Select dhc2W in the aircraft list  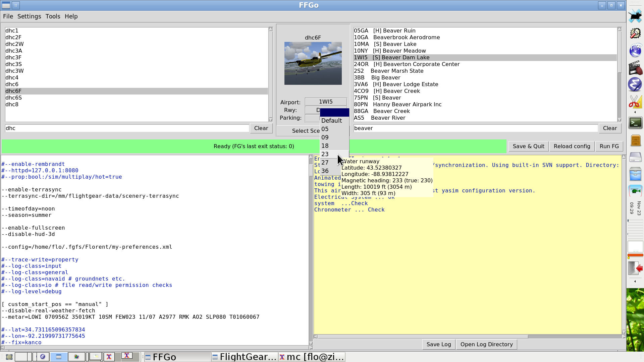click(x=137, y=44)
